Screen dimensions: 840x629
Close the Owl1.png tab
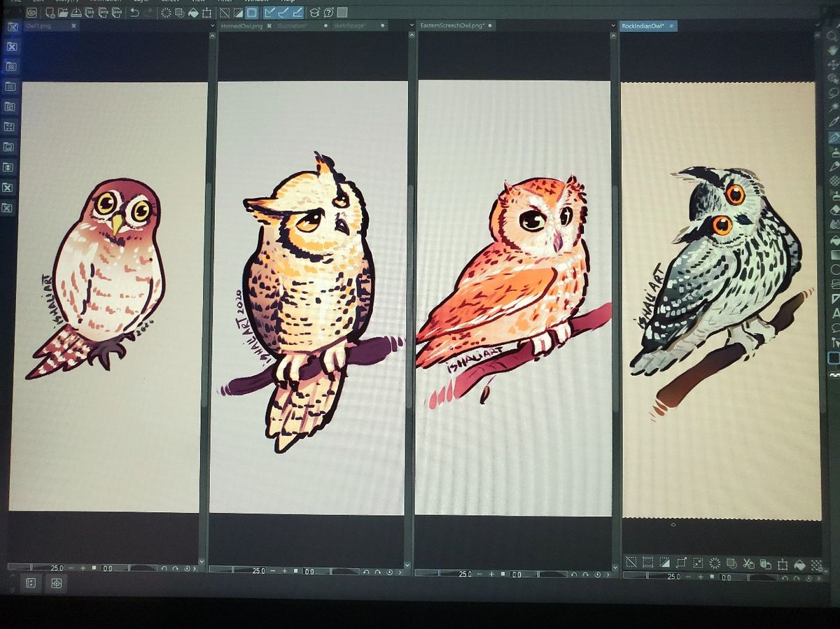73,26
